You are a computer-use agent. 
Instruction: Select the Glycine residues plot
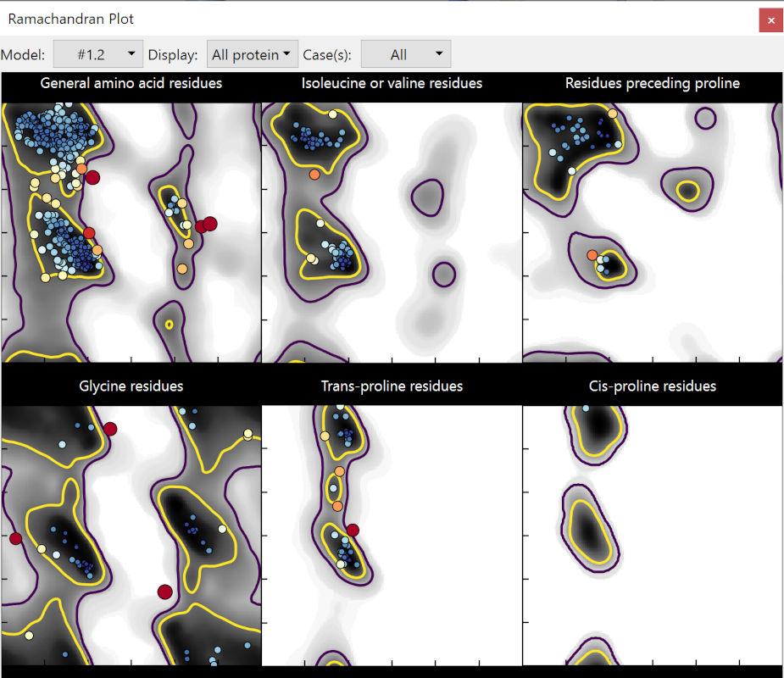click(131, 535)
